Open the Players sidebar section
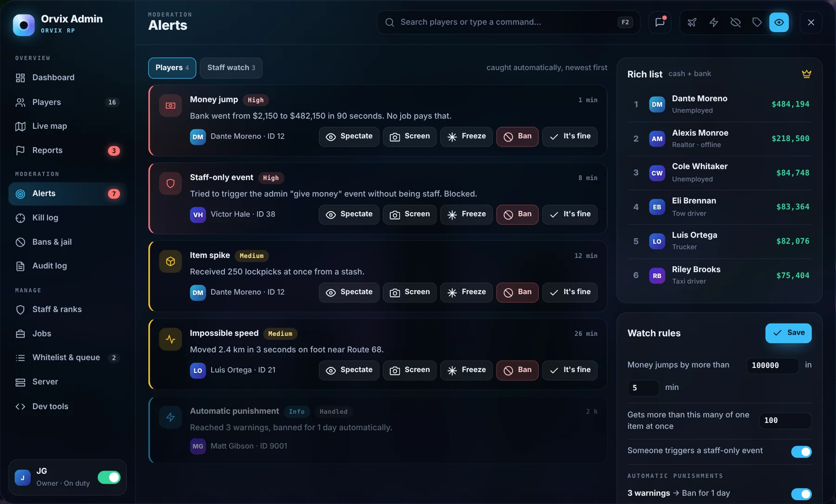 67,102
